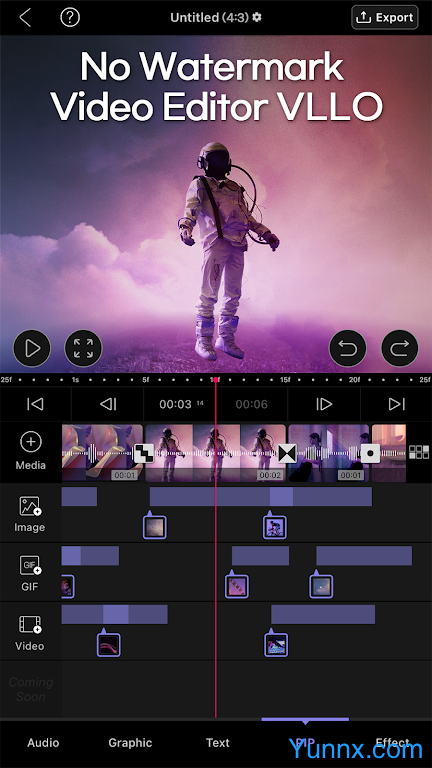Jump to the start of timeline
Viewport: 432px width, 768px height.
click(x=35, y=404)
